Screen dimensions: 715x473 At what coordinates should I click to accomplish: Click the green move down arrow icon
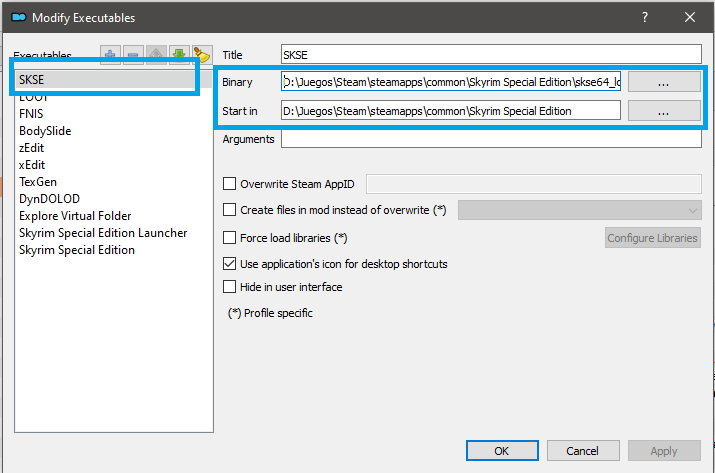tap(179, 54)
